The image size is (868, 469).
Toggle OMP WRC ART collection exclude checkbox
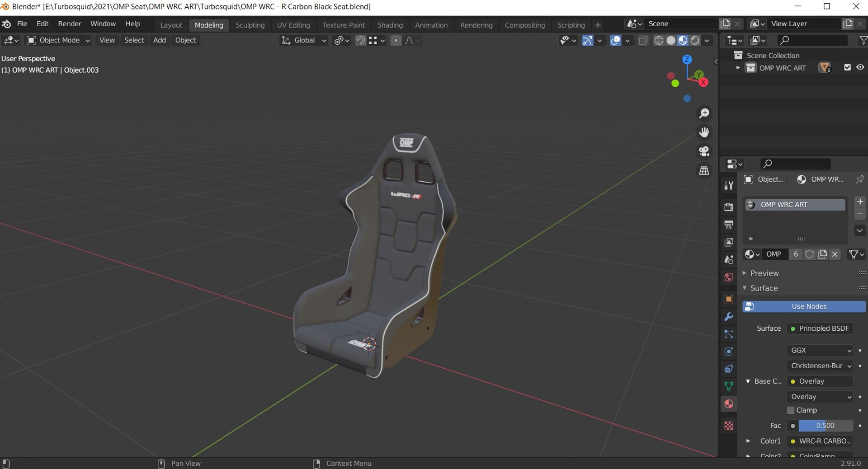coord(848,67)
